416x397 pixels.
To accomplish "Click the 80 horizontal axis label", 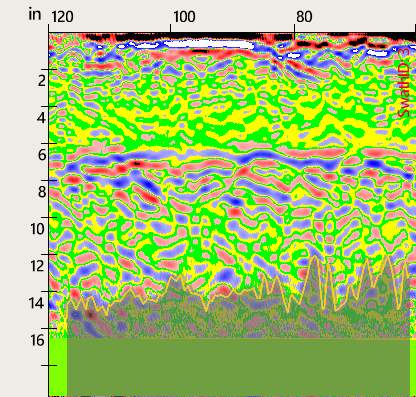I will click(x=304, y=17).
